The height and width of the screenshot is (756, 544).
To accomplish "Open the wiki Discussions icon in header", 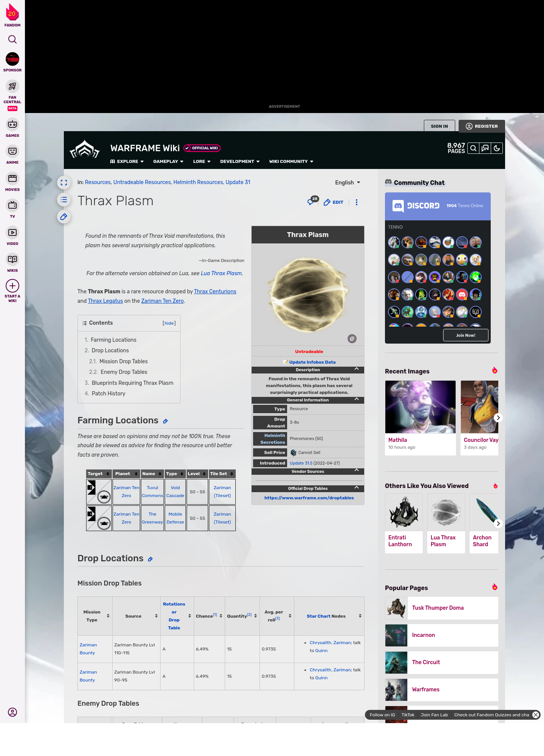I will [x=485, y=148].
